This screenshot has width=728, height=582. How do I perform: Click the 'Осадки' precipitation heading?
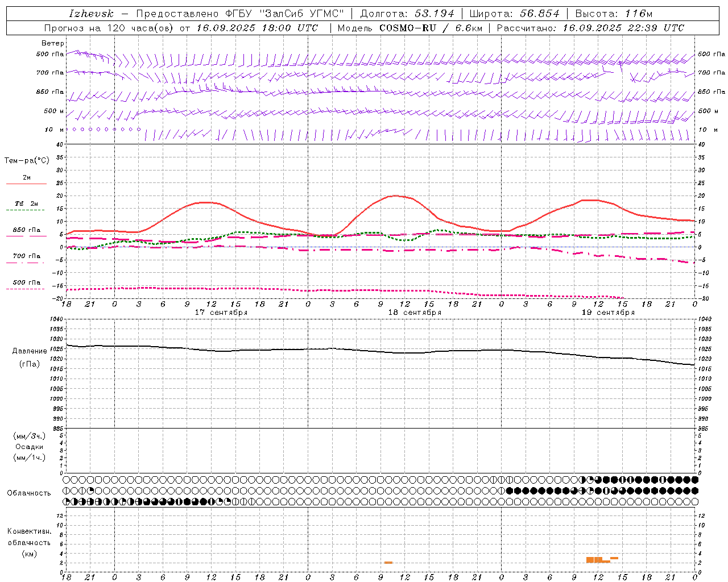point(30,447)
